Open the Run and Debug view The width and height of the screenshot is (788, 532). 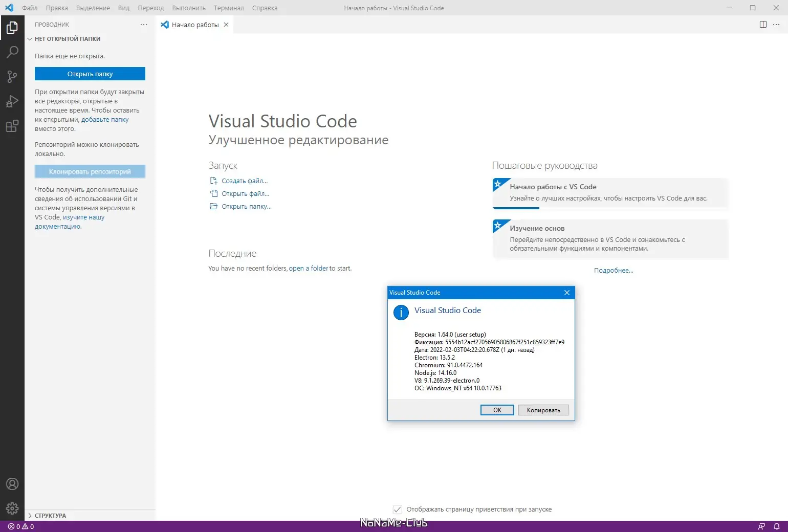point(12,101)
